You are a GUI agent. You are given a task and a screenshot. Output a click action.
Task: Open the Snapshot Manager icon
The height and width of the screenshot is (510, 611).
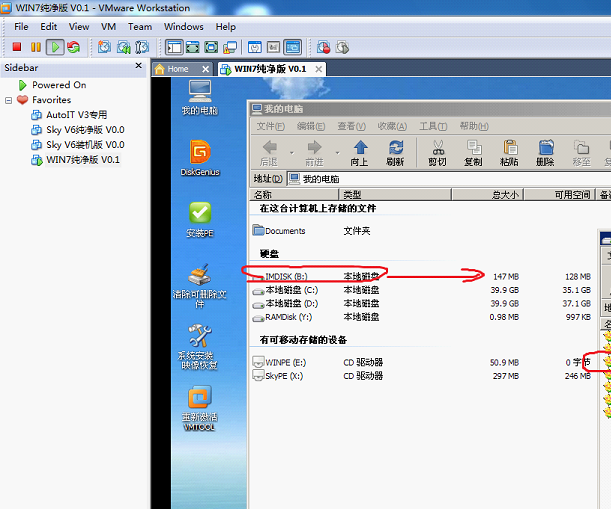pyautogui.click(x=142, y=47)
